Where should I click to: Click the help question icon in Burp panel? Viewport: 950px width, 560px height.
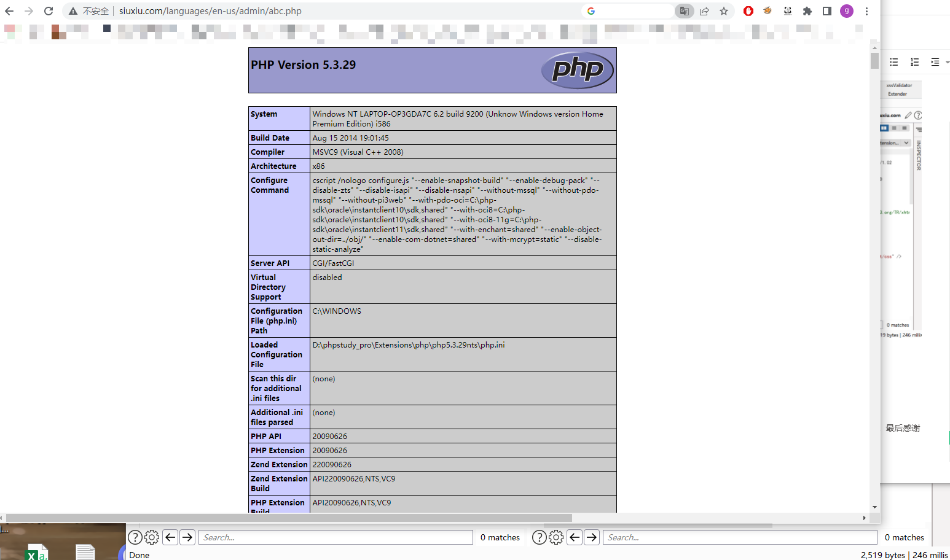(x=918, y=115)
